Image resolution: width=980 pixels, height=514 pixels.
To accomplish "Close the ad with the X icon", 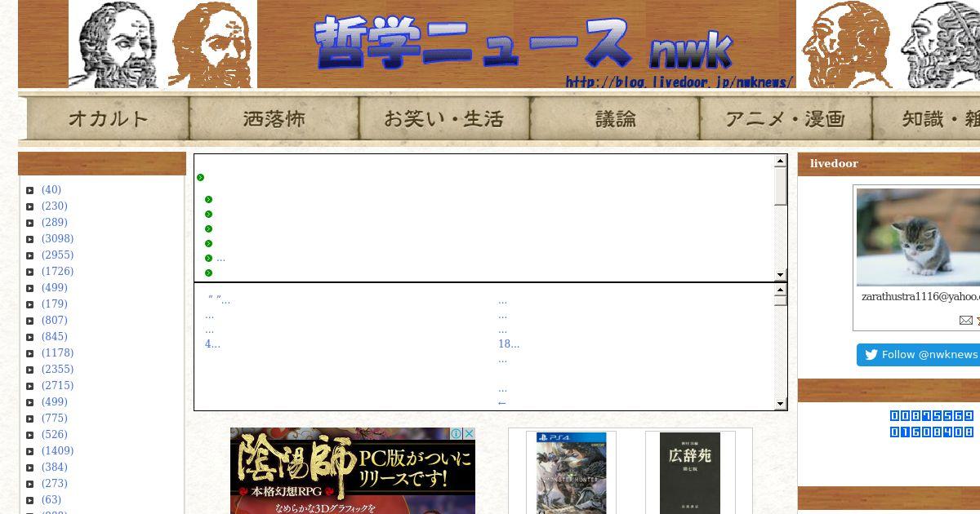I will 469,434.
